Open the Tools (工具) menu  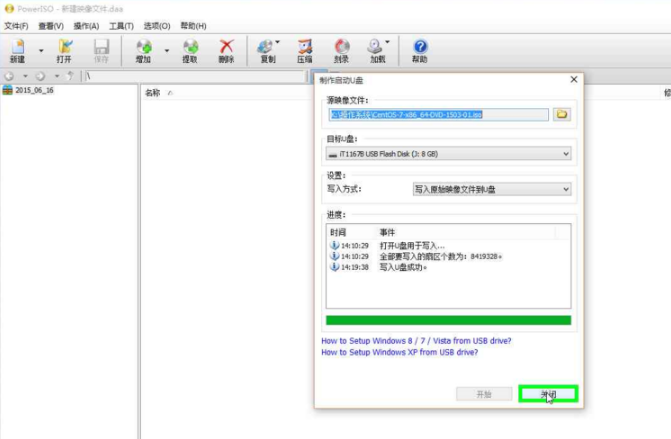(x=121, y=25)
